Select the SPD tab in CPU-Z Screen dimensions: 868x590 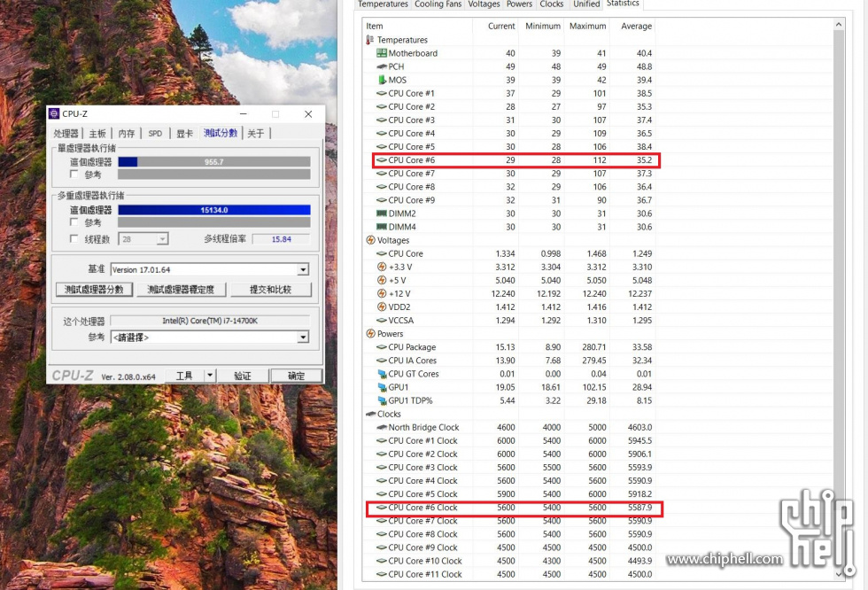[x=156, y=133]
